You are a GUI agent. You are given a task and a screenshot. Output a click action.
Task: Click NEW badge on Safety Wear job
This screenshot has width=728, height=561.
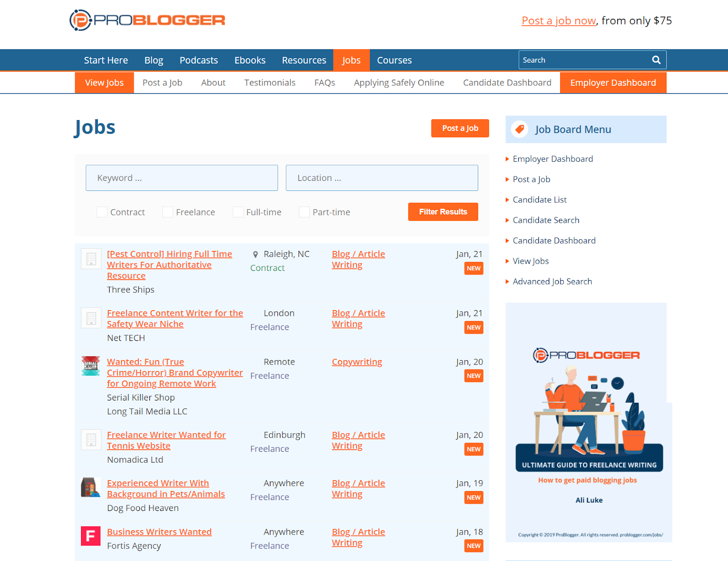click(x=474, y=327)
